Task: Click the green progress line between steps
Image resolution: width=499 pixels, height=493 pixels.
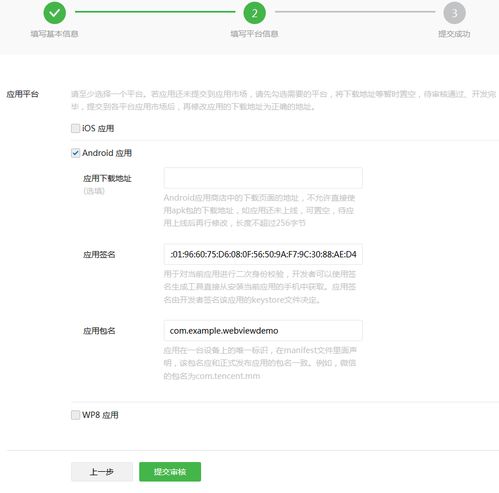Action: click(155, 12)
